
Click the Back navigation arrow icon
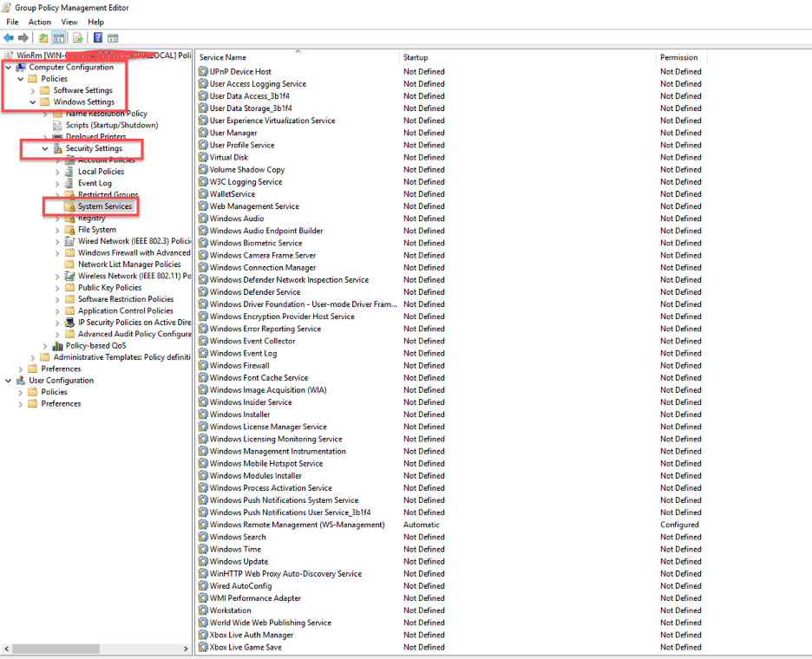[8, 37]
